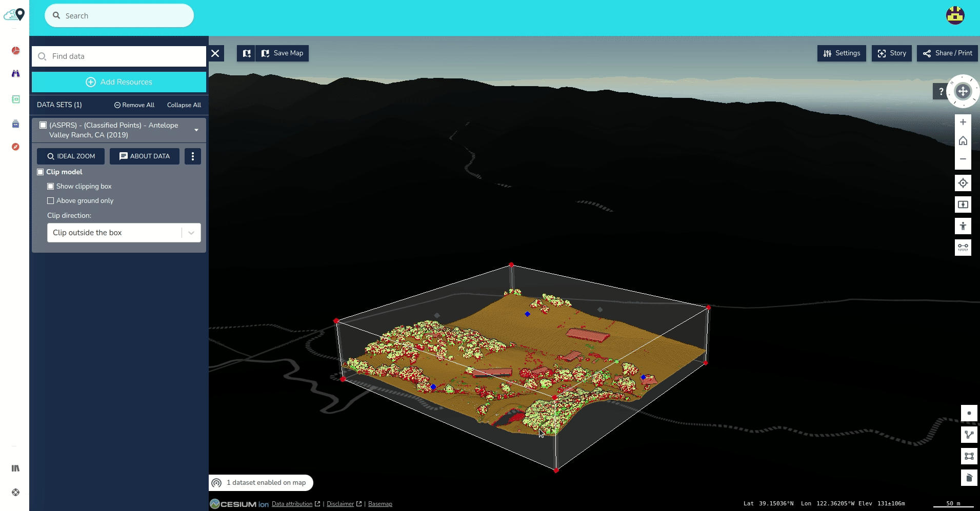Select the polyline drawing tool

pyautogui.click(x=969, y=435)
